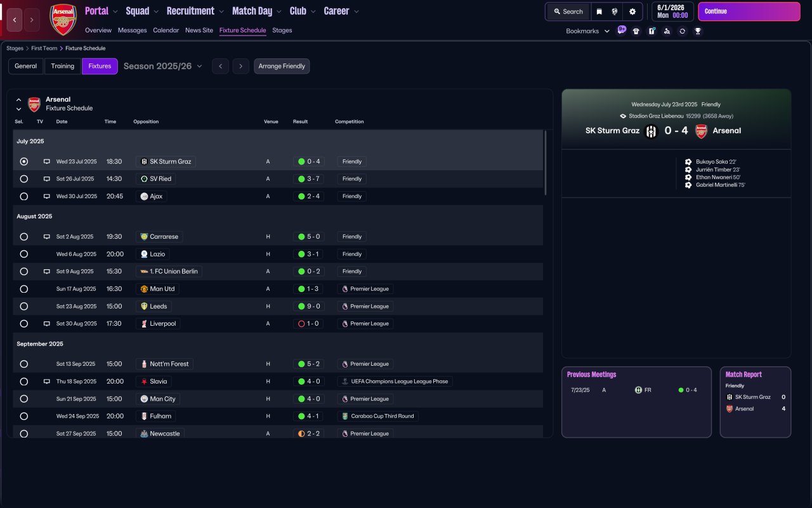
Task: Go forward with the right arrow navigation button
Action: click(x=32, y=20)
